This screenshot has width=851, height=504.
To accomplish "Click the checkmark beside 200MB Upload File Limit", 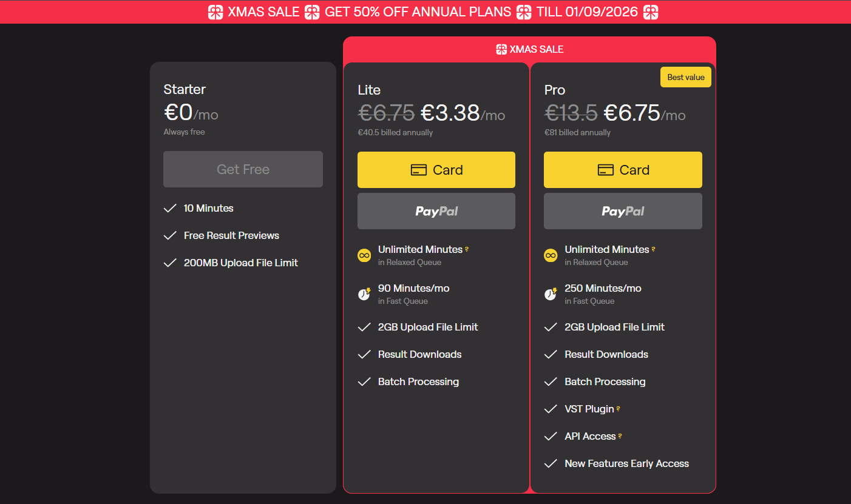I will 170,263.
